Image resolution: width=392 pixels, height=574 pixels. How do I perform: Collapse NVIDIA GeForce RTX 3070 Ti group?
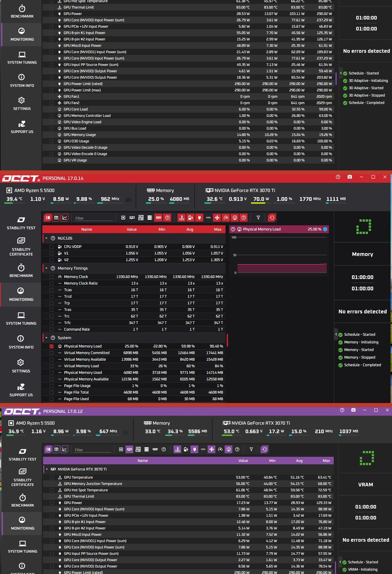47,469
